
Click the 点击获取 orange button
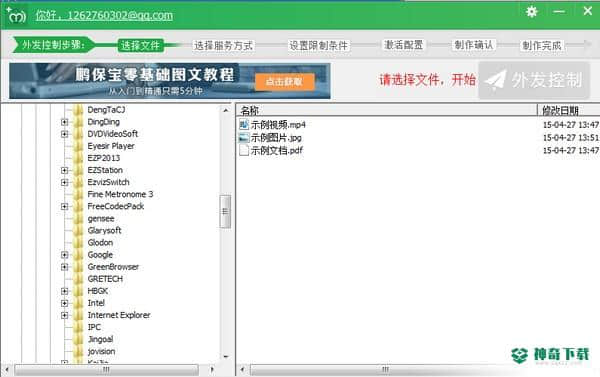click(x=285, y=82)
